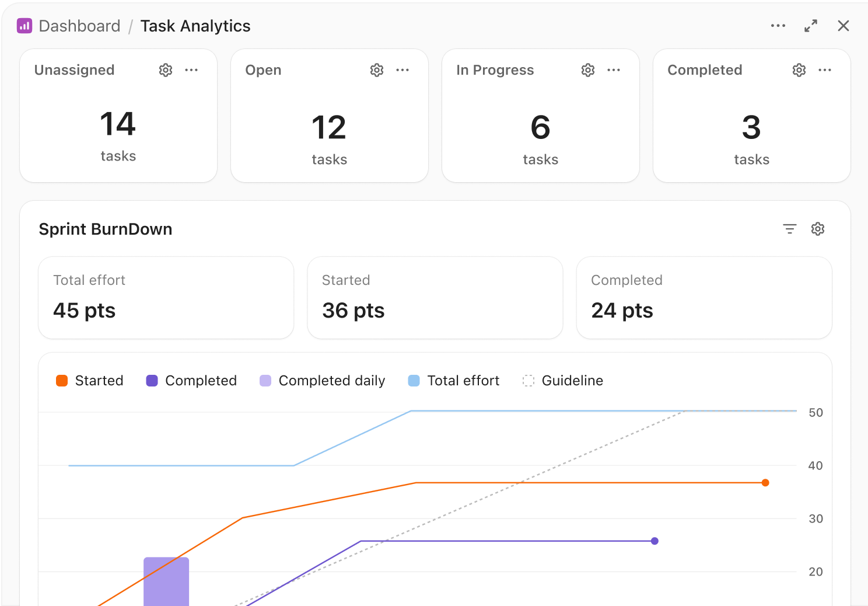The image size is (868, 606).
Task: Open the Unassigned card overflow menu
Action: pyautogui.click(x=192, y=70)
